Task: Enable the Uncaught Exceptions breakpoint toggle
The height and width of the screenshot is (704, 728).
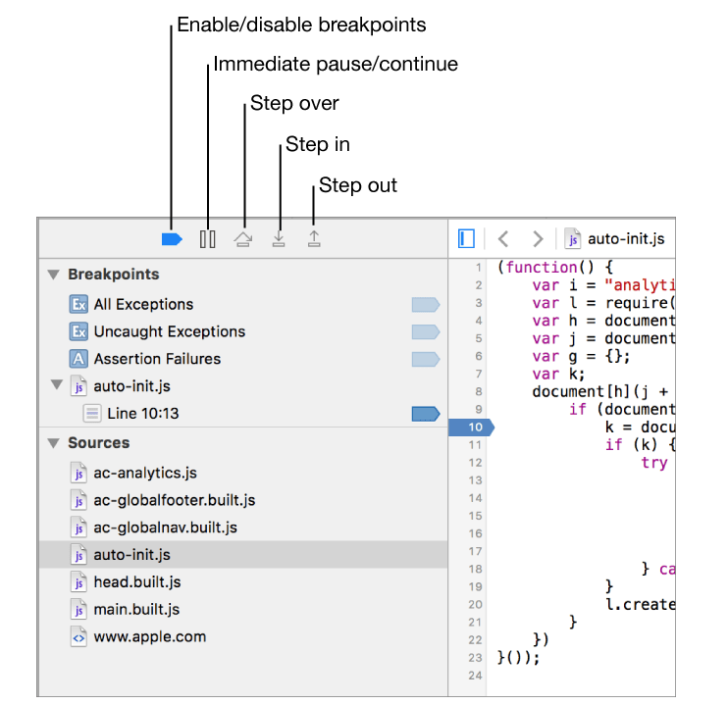Action: pos(425,332)
